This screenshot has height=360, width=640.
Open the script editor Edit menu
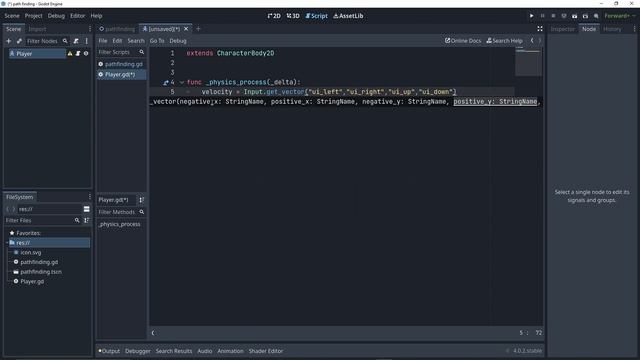(117, 41)
